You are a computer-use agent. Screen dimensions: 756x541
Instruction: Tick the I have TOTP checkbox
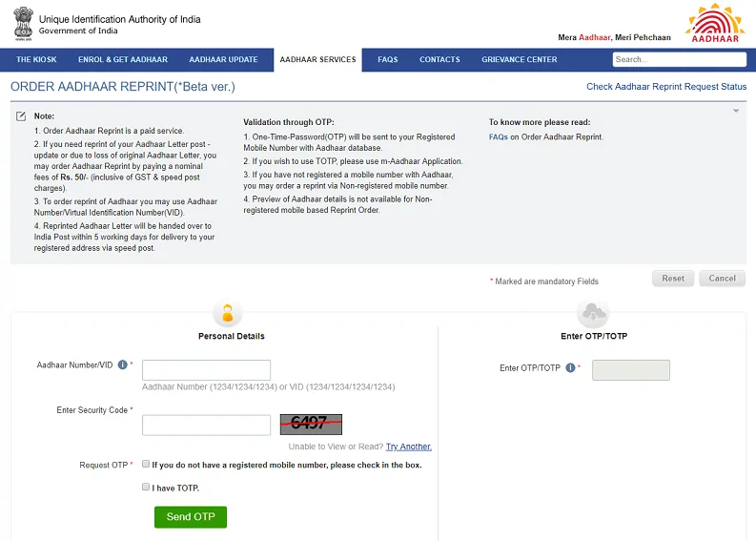[146, 487]
